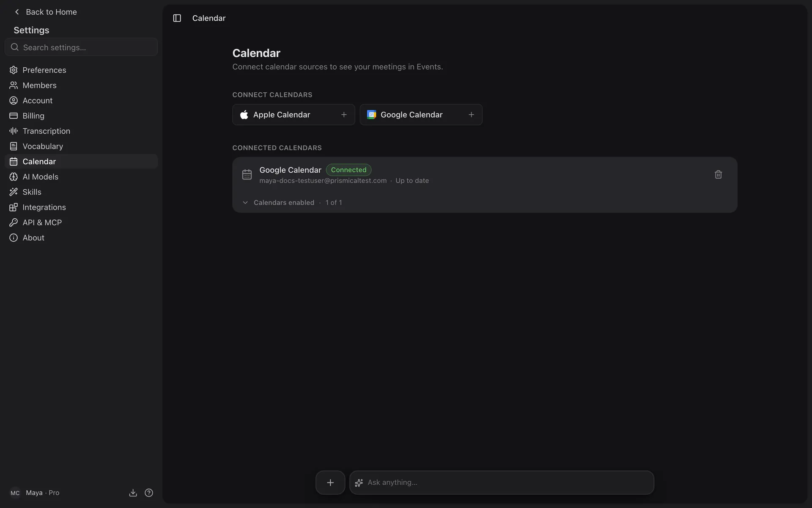Click the AI Models brain icon
This screenshot has height=508, width=812.
pos(14,177)
